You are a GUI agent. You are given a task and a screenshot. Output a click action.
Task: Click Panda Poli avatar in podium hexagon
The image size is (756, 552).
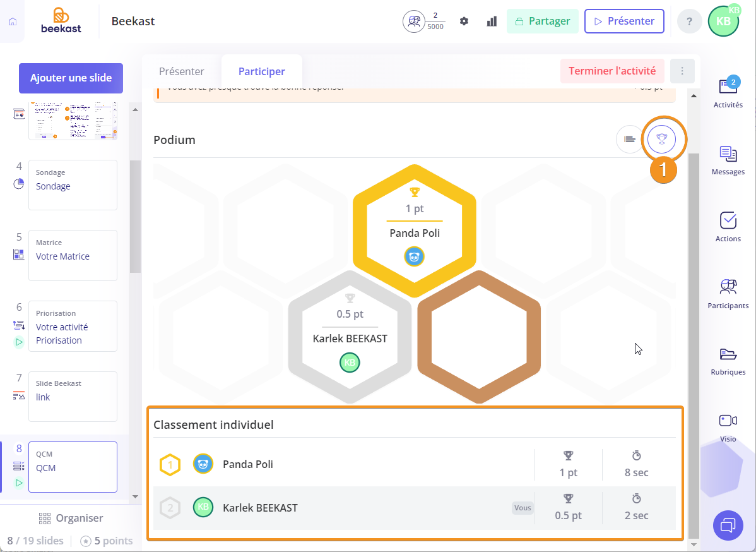[x=414, y=256]
